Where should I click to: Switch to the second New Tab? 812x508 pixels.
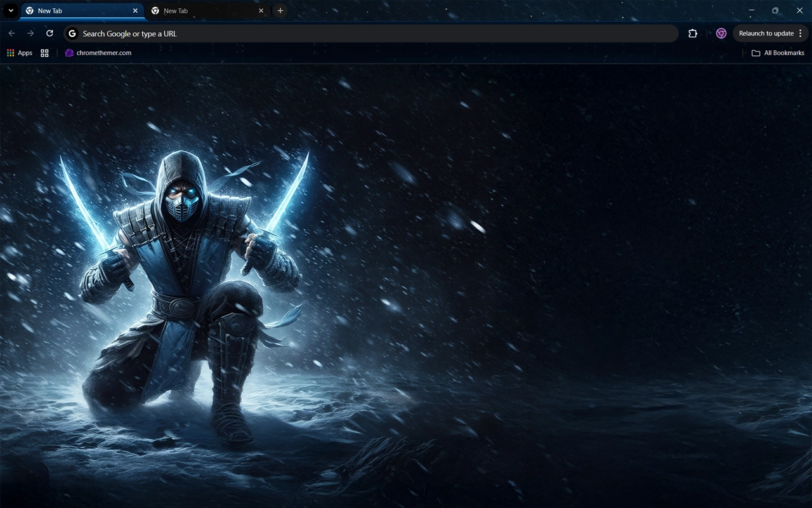[208, 11]
